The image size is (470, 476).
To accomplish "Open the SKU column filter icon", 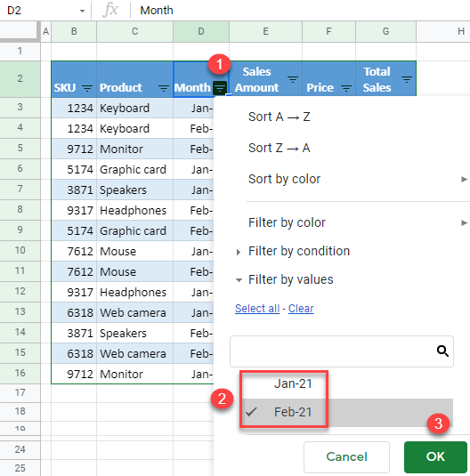I will coord(87,88).
